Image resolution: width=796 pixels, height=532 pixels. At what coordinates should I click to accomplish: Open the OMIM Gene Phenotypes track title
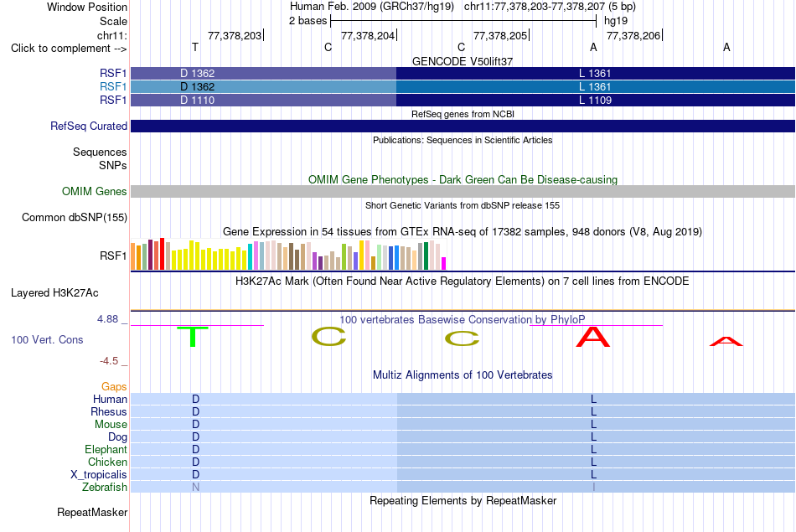pyautogui.click(x=463, y=179)
